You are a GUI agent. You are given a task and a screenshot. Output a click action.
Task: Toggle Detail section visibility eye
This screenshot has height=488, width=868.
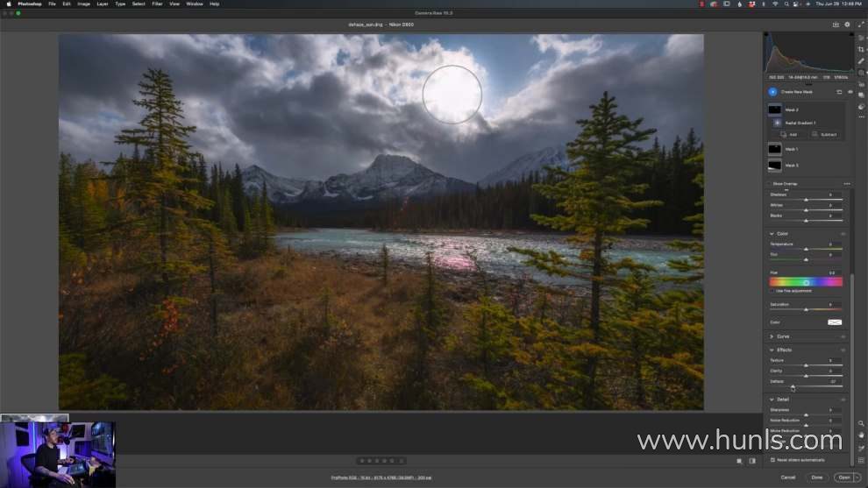pyautogui.click(x=843, y=400)
